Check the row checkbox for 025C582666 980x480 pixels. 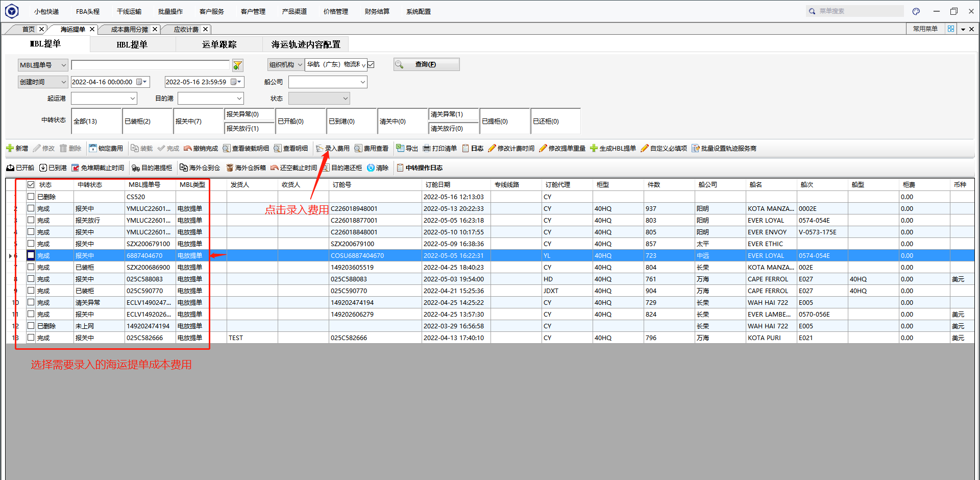31,337
